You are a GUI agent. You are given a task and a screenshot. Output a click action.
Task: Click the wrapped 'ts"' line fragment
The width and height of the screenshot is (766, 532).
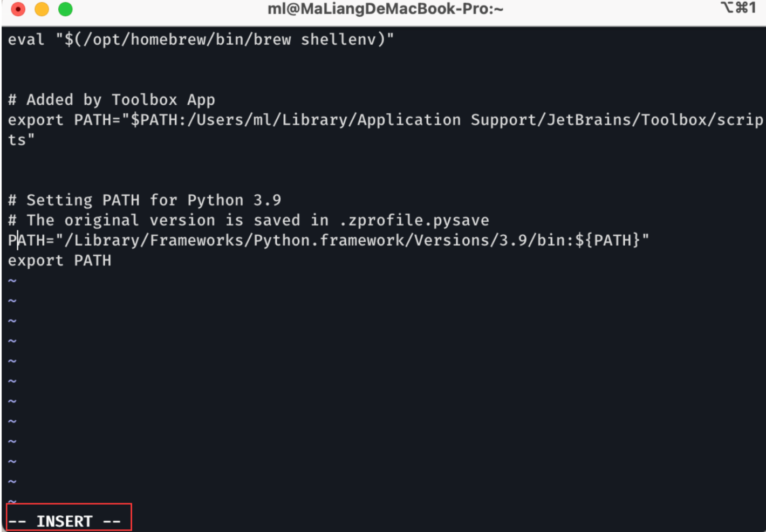[20, 140]
